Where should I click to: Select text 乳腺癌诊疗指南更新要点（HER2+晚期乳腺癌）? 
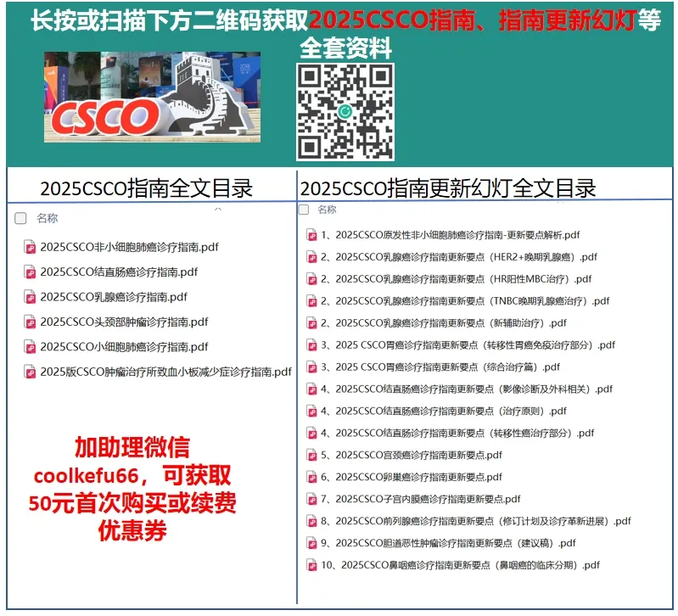[x=459, y=257]
